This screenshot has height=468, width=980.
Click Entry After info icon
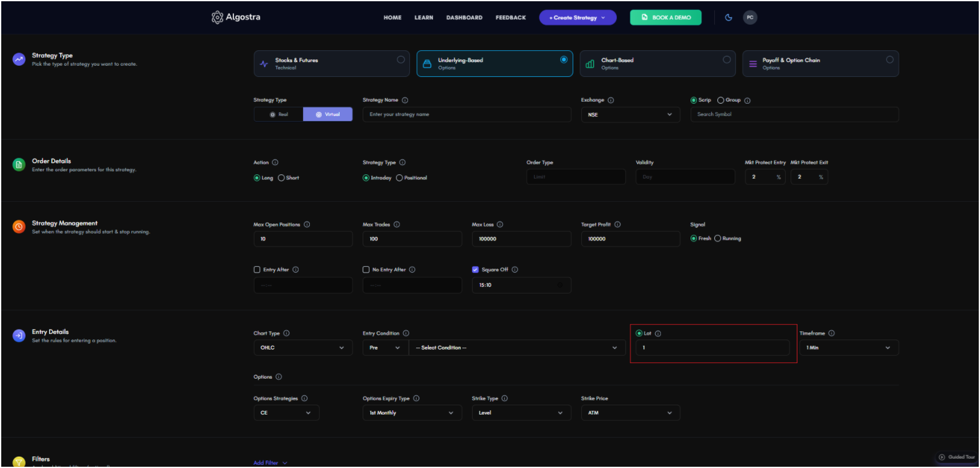[296, 269]
